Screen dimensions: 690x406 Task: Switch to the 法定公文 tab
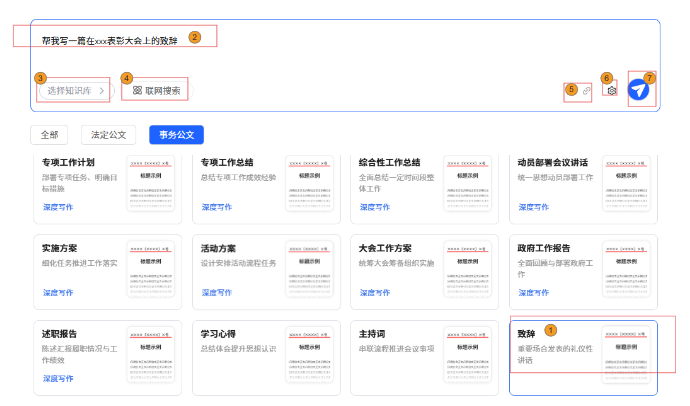pos(108,134)
